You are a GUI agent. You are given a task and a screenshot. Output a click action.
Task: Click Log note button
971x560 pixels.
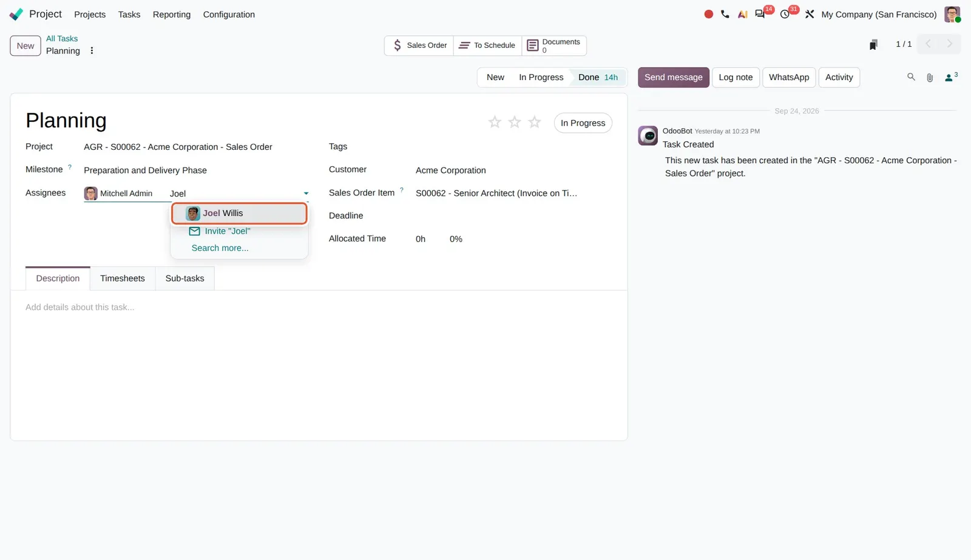point(736,78)
